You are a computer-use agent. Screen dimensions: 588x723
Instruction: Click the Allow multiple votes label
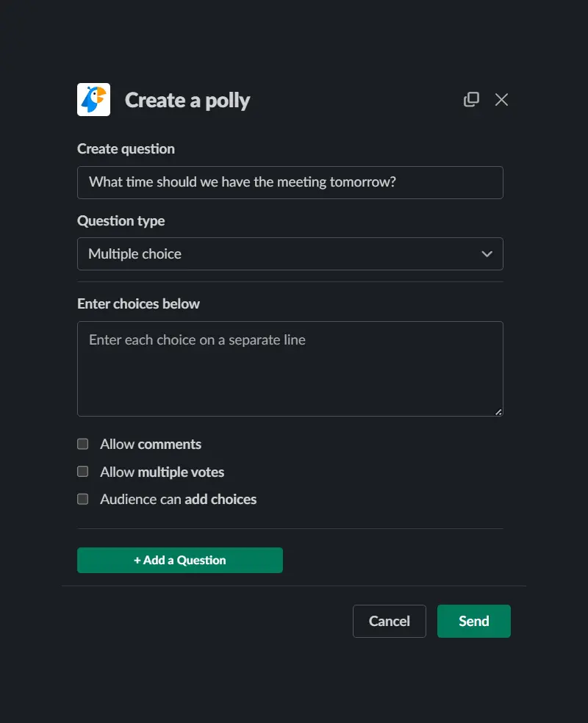click(162, 472)
